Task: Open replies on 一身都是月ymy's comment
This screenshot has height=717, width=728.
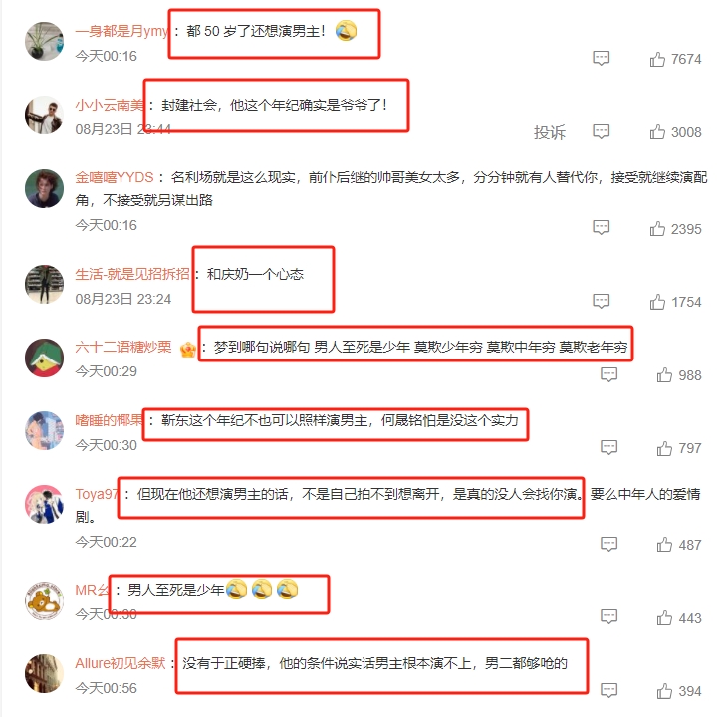Action: tap(602, 58)
